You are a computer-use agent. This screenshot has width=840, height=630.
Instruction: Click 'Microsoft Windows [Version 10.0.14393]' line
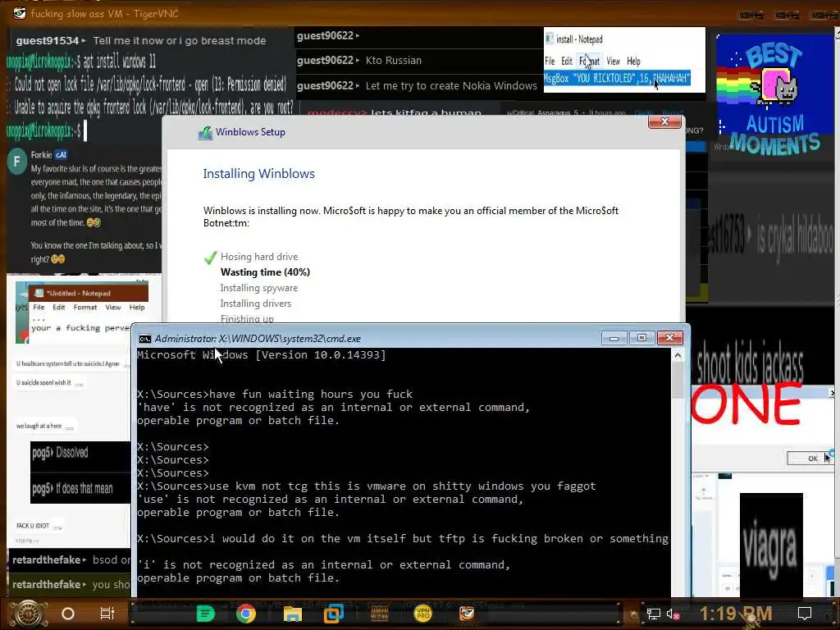[x=262, y=354]
